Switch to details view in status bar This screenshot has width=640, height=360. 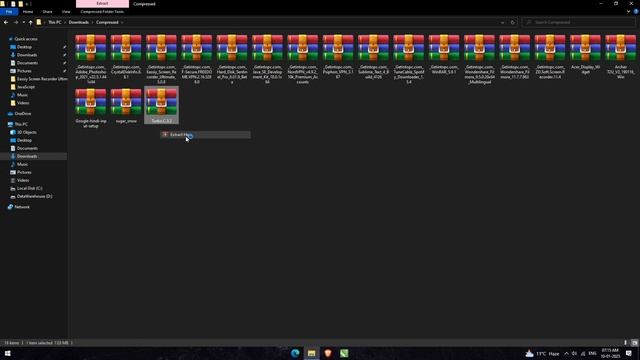[x=625, y=343]
